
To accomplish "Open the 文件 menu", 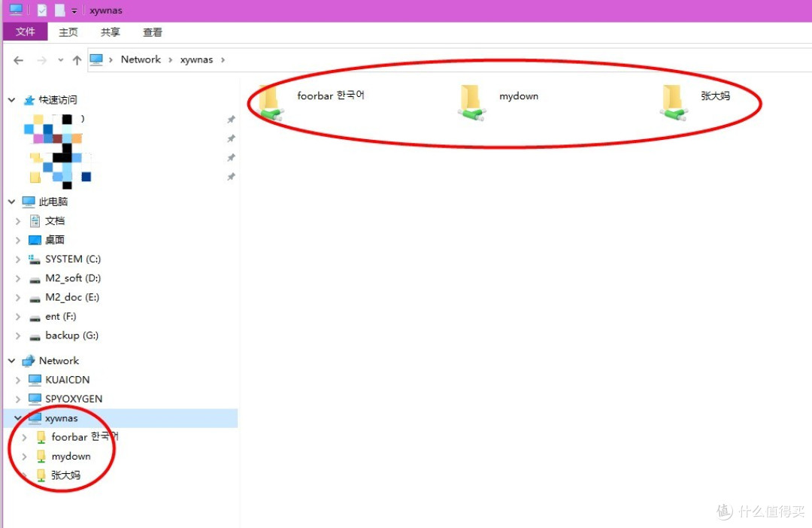I will 25,32.
